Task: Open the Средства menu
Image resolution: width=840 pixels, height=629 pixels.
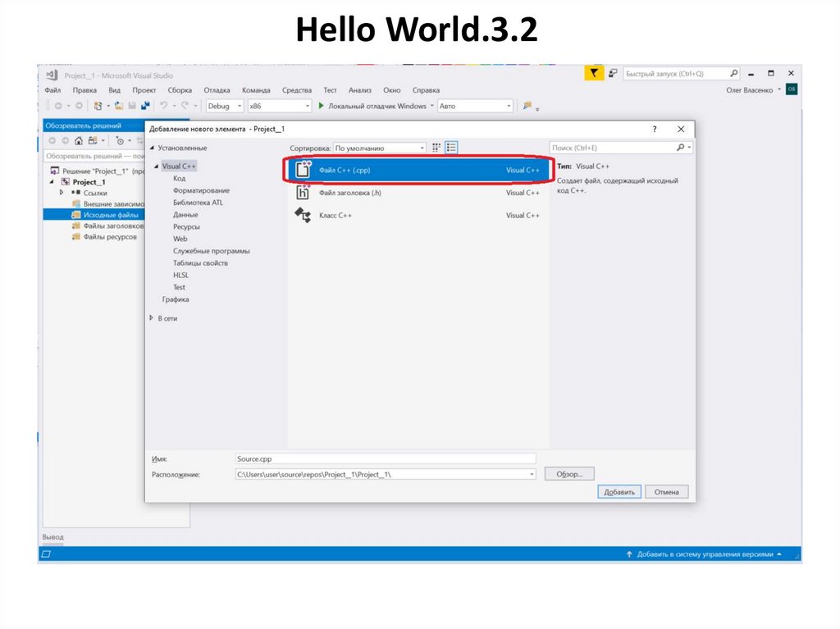Action: point(297,90)
